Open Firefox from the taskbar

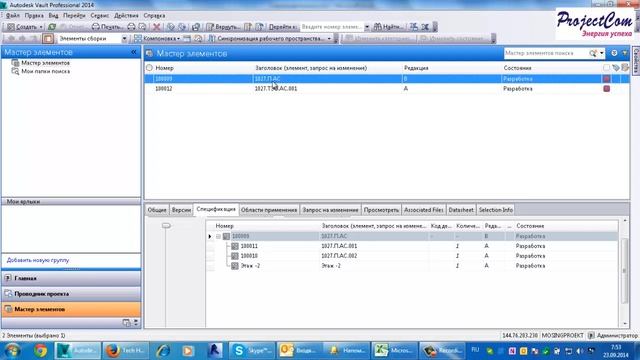pyautogui.click(x=125, y=351)
